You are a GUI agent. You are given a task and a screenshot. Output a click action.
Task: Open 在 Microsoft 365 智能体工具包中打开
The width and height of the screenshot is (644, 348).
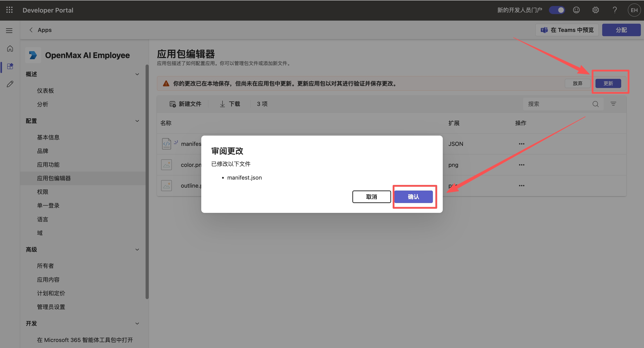click(x=85, y=340)
